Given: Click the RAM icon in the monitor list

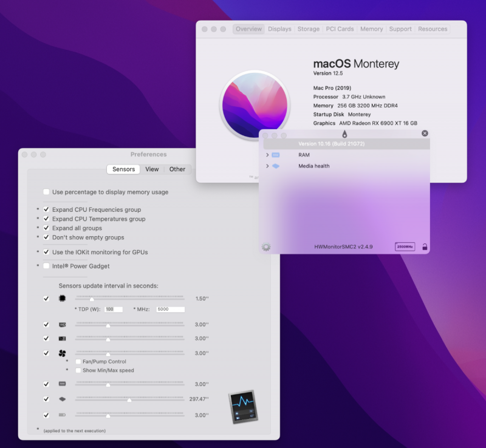Looking at the screenshot, I should [x=276, y=155].
